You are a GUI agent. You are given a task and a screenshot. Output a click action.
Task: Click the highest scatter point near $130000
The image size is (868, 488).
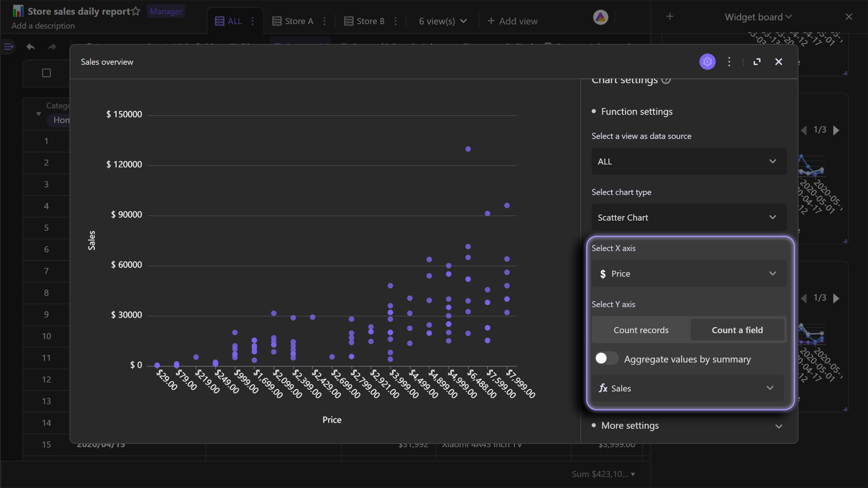point(468,149)
